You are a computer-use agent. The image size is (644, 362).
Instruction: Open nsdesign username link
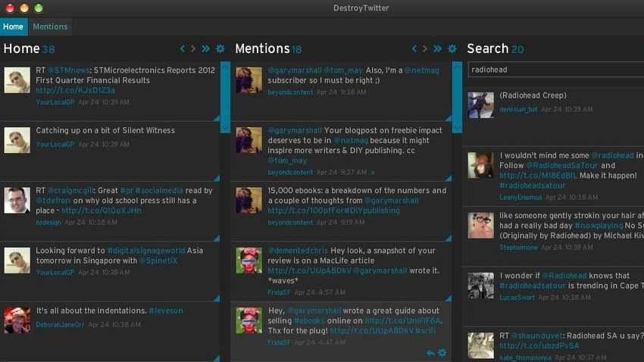click(48, 223)
